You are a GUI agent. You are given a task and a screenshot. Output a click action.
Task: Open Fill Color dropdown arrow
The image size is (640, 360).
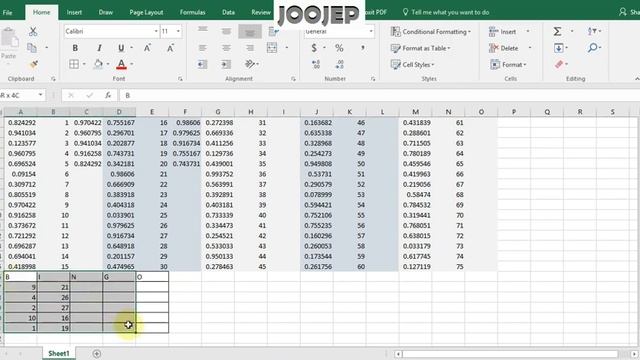click(108, 64)
